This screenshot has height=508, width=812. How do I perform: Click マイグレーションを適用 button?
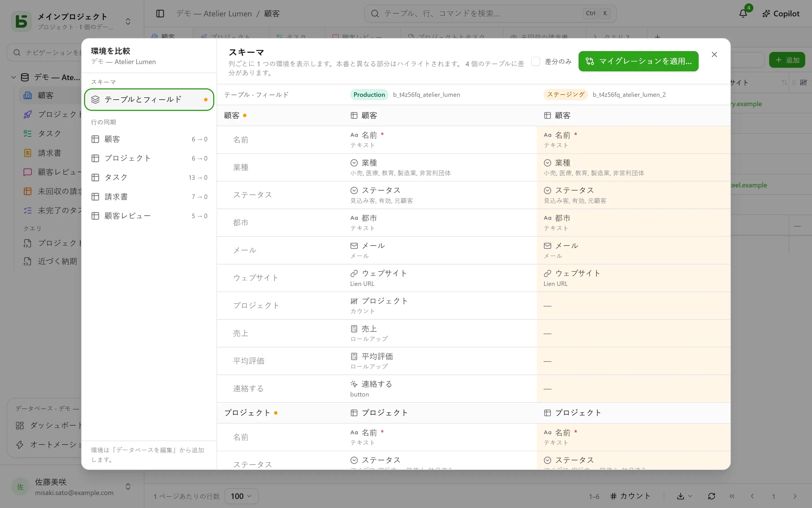[638, 61]
